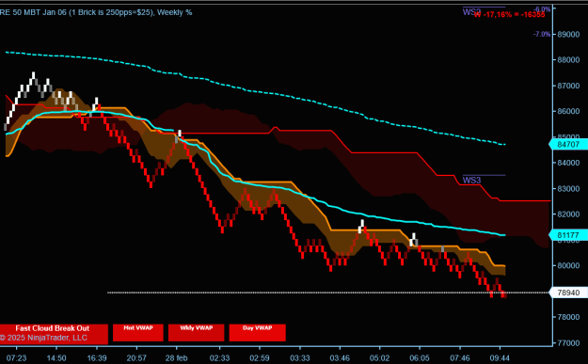The width and height of the screenshot is (588, 364).
Task: Click the 89000 price axis label
Action: click(568, 34)
